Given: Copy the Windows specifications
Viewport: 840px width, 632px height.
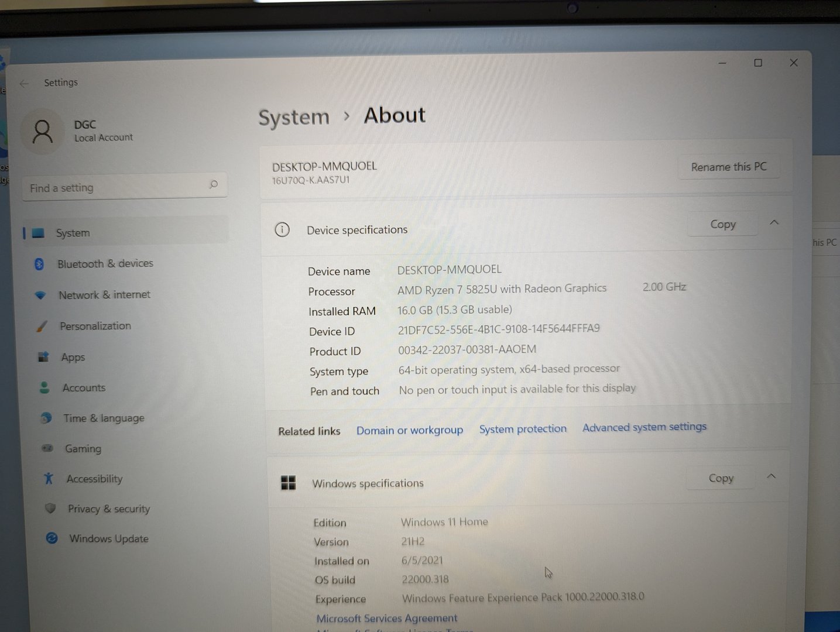Looking at the screenshot, I should (x=721, y=479).
